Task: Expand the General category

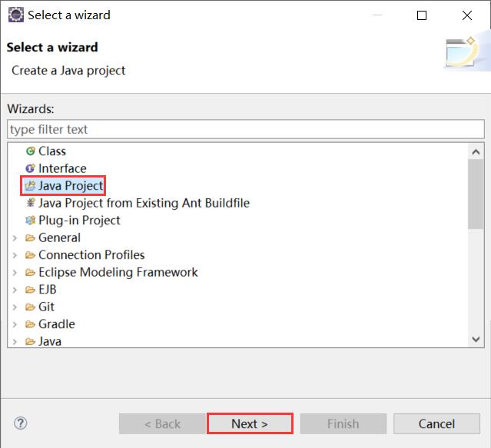Action: tap(15, 238)
